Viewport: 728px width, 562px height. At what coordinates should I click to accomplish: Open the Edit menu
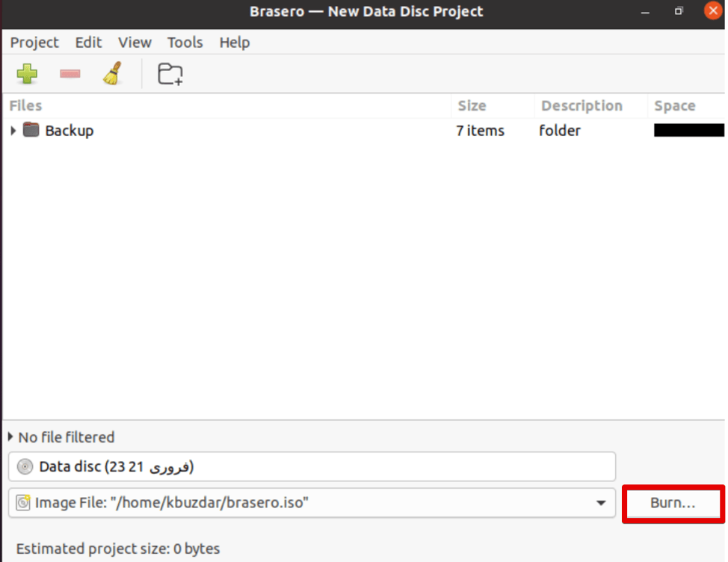pyautogui.click(x=88, y=43)
